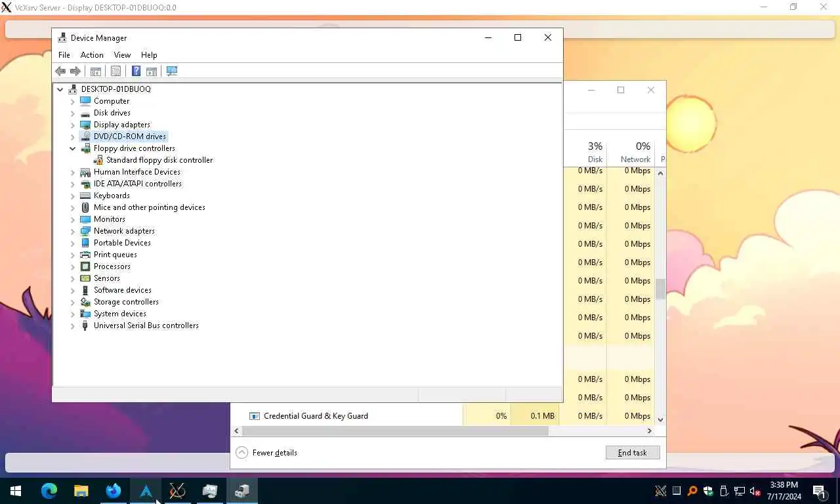This screenshot has width=840, height=504.
Task: Click scroll-right arrow in Task Manager
Action: point(650,431)
